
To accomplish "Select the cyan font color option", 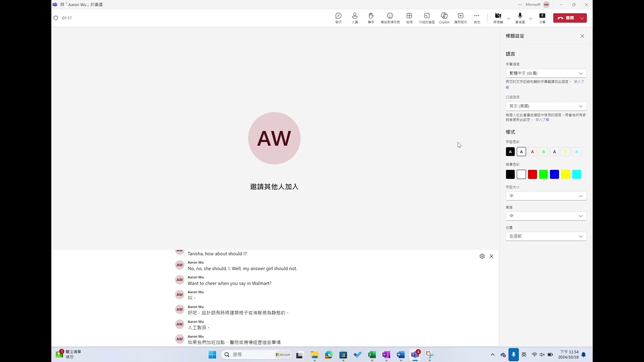I will pyautogui.click(x=577, y=152).
